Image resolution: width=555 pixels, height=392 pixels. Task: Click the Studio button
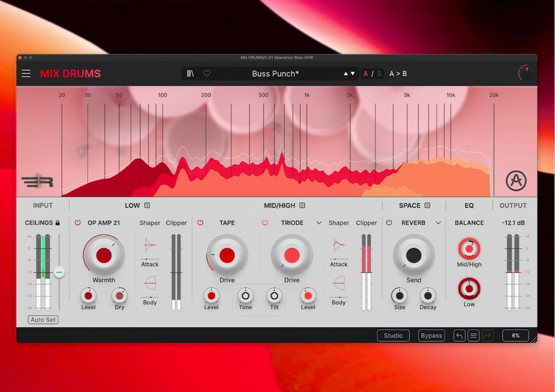tap(393, 335)
